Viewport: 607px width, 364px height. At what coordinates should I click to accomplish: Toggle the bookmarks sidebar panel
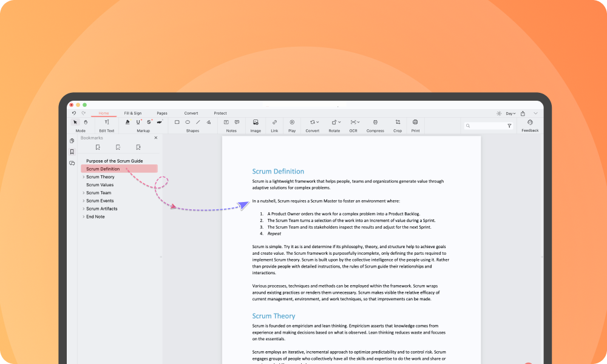coord(72,152)
